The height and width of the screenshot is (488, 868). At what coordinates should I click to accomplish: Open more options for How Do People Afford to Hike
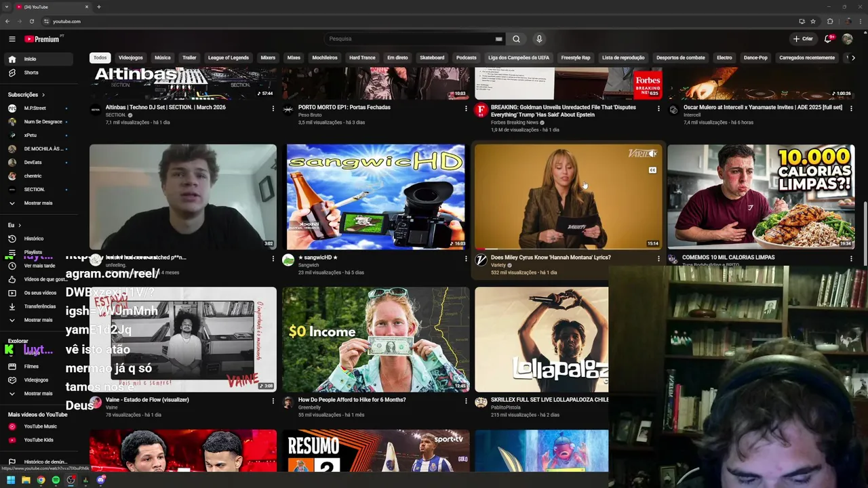pyautogui.click(x=466, y=401)
